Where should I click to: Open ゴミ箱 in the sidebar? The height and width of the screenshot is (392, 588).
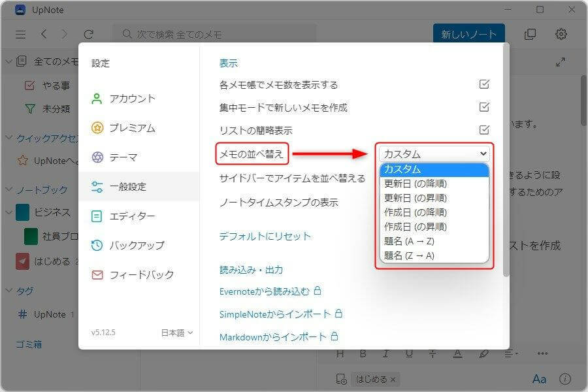[29, 344]
